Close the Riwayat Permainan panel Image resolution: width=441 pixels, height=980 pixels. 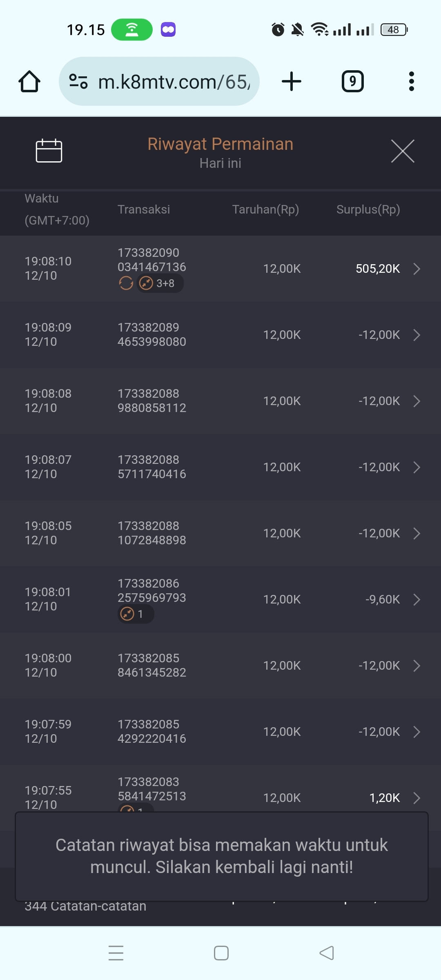click(403, 151)
